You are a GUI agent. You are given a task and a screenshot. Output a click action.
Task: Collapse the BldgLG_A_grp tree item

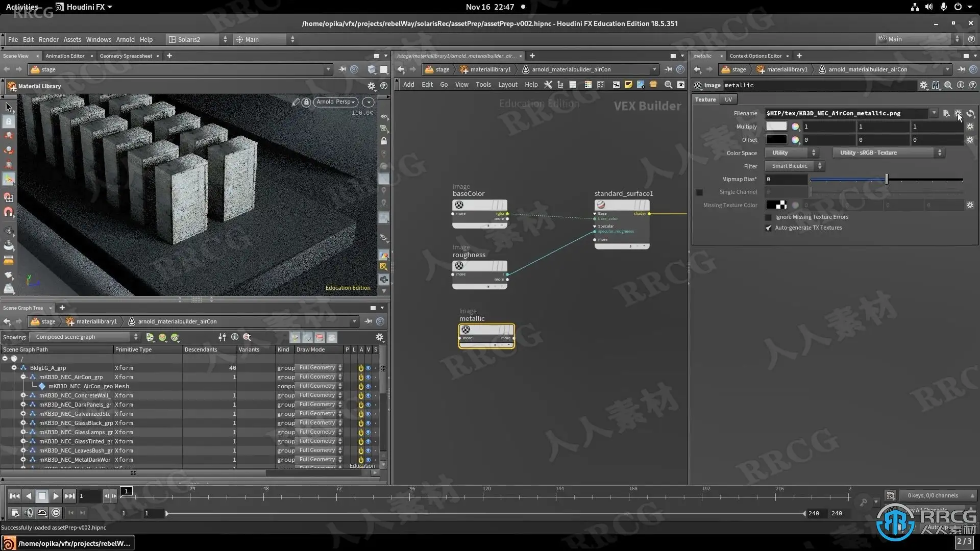14,368
